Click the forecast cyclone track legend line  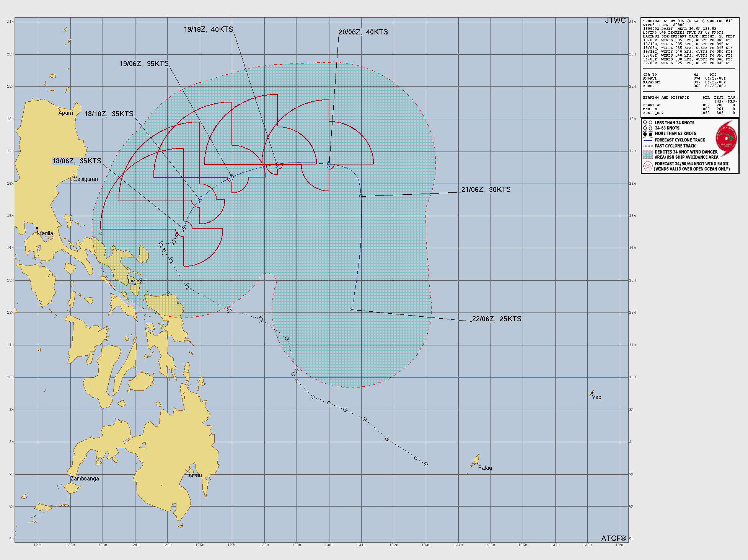(x=648, y=140)
